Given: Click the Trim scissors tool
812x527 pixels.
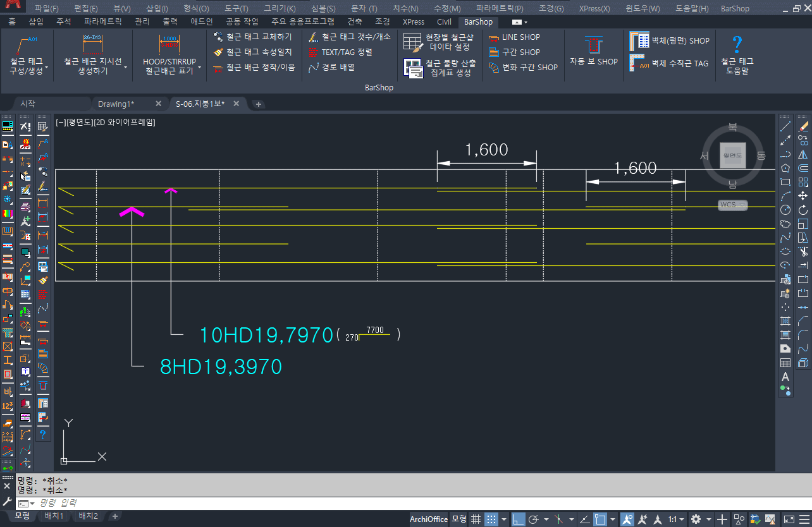Looking at the screenshot, I should (x=803, y=252).
